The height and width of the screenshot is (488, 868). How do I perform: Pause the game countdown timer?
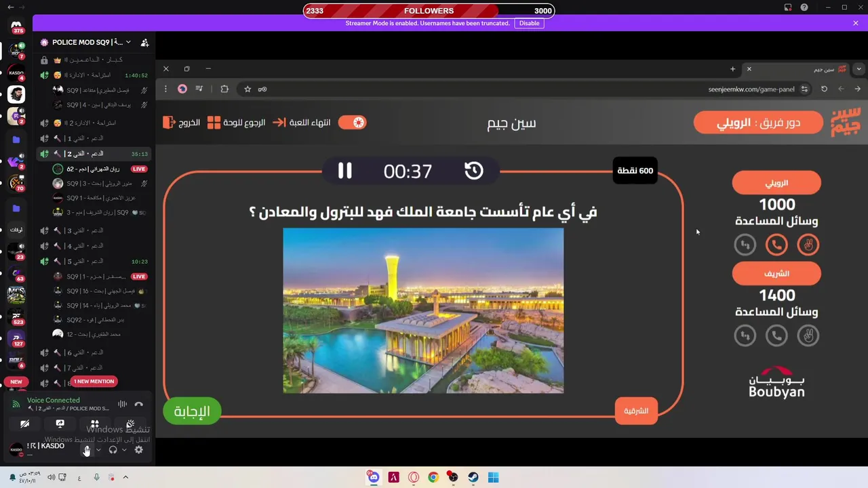pos(345,171)
